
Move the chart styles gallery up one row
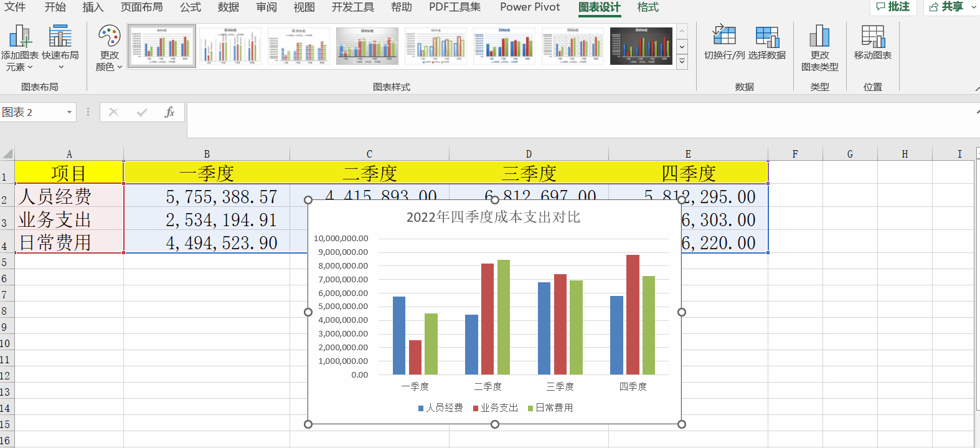pyautogui.click(x=682, y=32)
